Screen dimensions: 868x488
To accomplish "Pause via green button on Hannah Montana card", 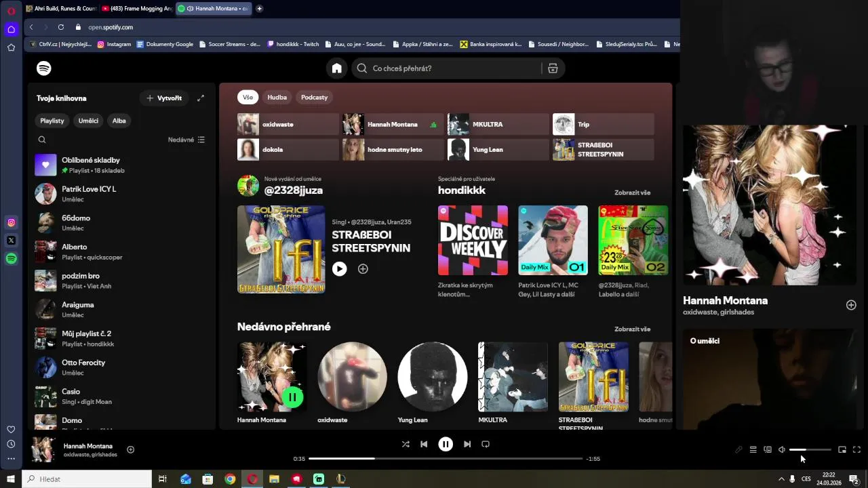I will tap(292, 397).
